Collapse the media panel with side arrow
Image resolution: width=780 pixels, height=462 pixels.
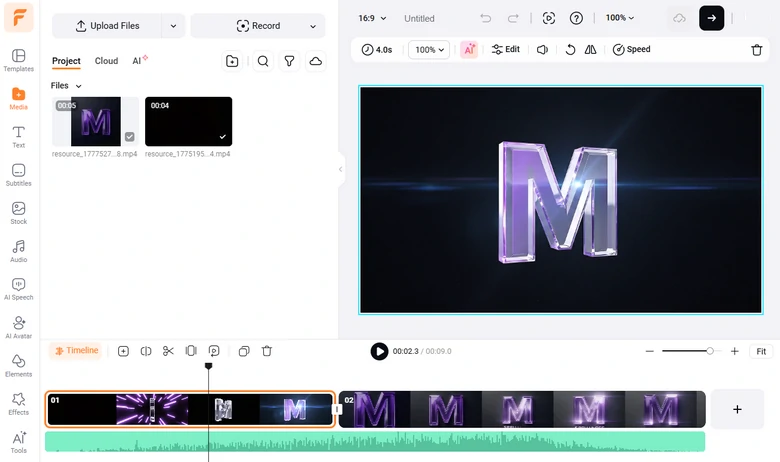[x=340, y=169]
